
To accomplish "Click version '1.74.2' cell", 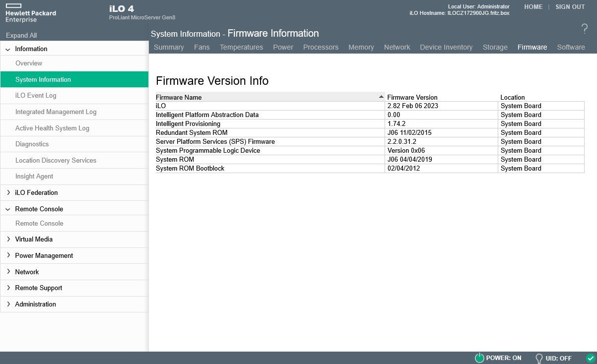I will click(442, 123).
